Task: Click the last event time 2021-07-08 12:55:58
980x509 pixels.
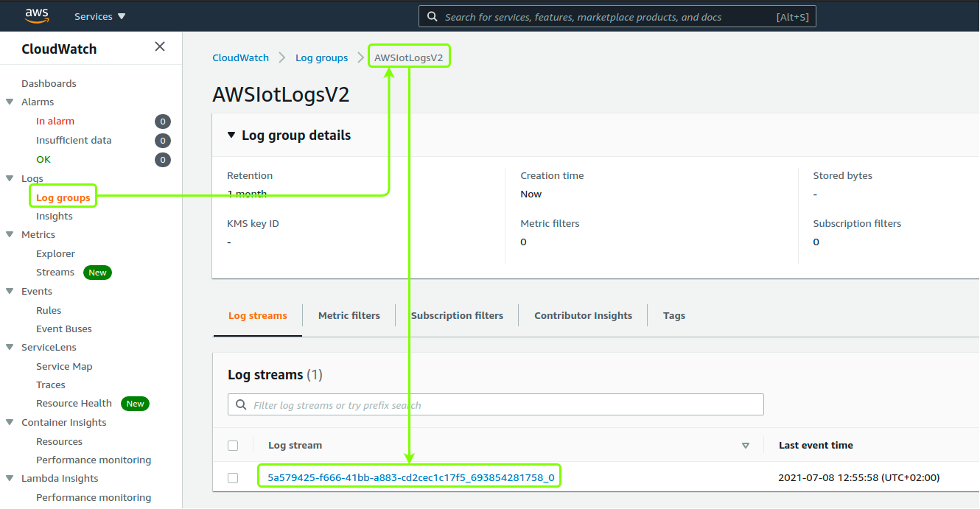Action: pos(859,477)
